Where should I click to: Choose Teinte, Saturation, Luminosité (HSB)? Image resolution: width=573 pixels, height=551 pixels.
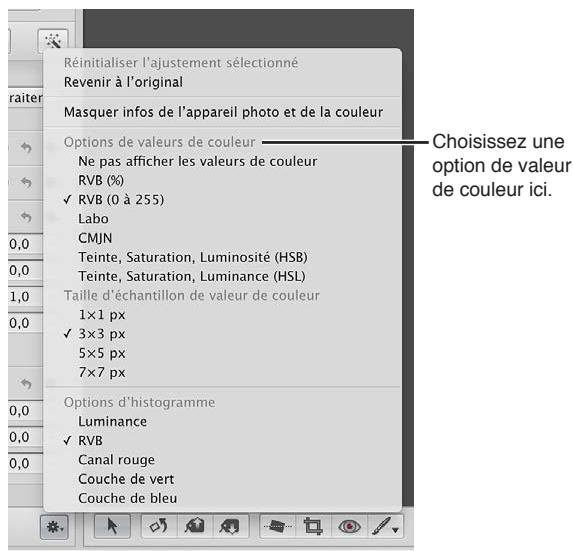(x=222, y=257)
